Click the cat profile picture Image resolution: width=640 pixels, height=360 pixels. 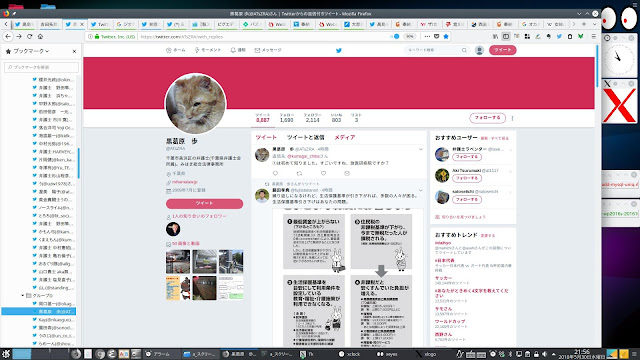pyautogui.click(x=195, y=104)
